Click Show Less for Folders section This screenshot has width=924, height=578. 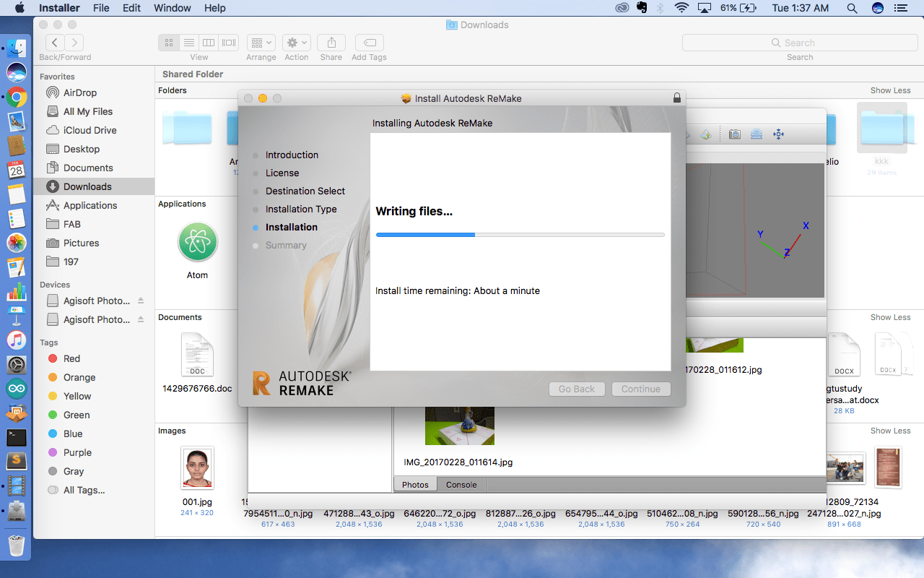(x=890, y=90)
